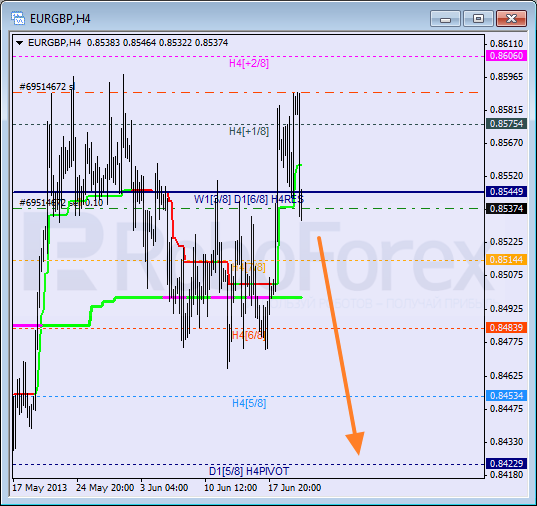537x506 pixels.
Task: Select the H4[6/8] level label
Action: tap(248, 335)
